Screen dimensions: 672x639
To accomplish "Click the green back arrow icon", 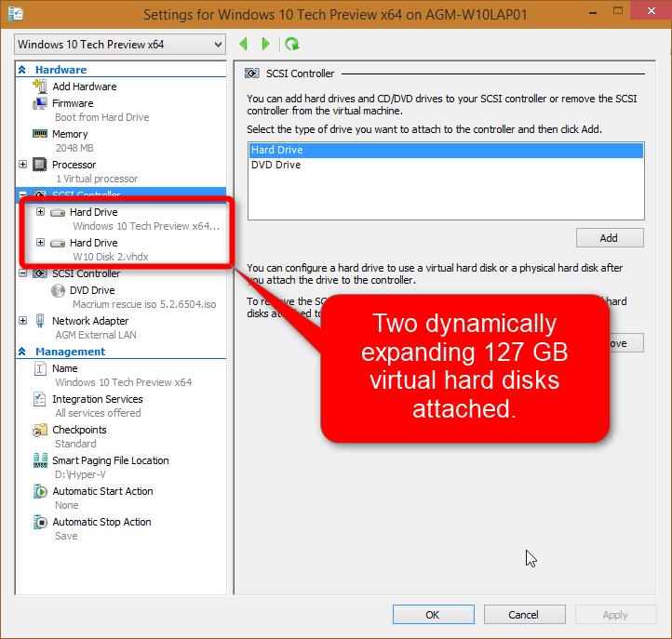I will tap(244, 44).
